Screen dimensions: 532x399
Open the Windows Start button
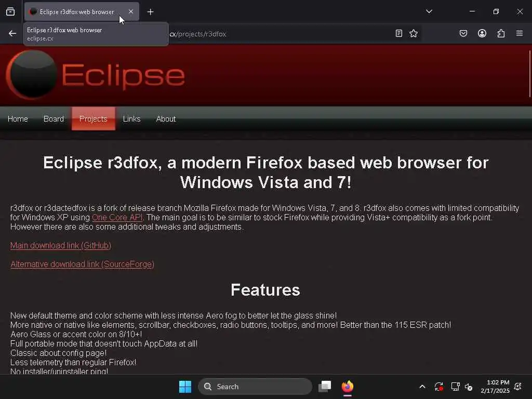(x=185, y=387)
